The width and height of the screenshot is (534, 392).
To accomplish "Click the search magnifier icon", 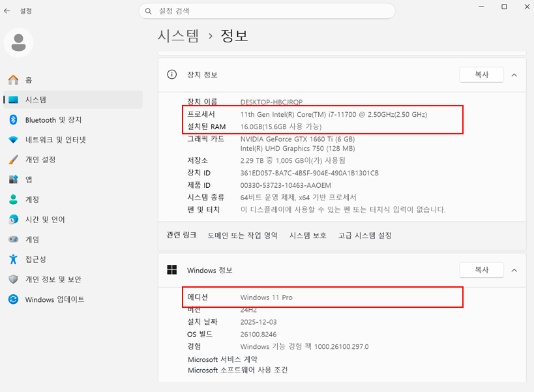I will tap(149, 11).
